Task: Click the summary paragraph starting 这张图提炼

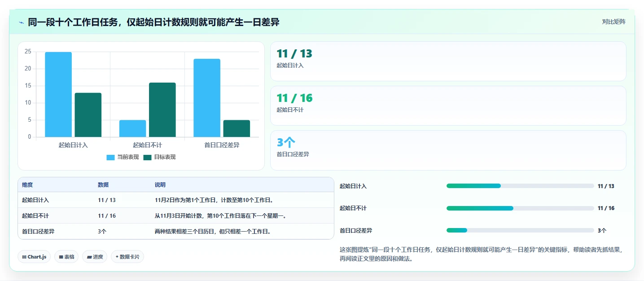Action: point(481,254)
